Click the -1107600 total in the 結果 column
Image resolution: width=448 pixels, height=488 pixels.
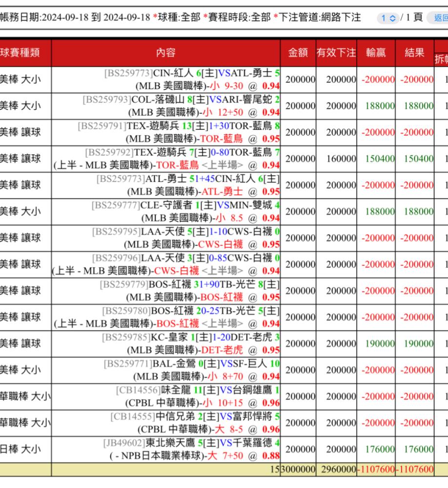415,469
